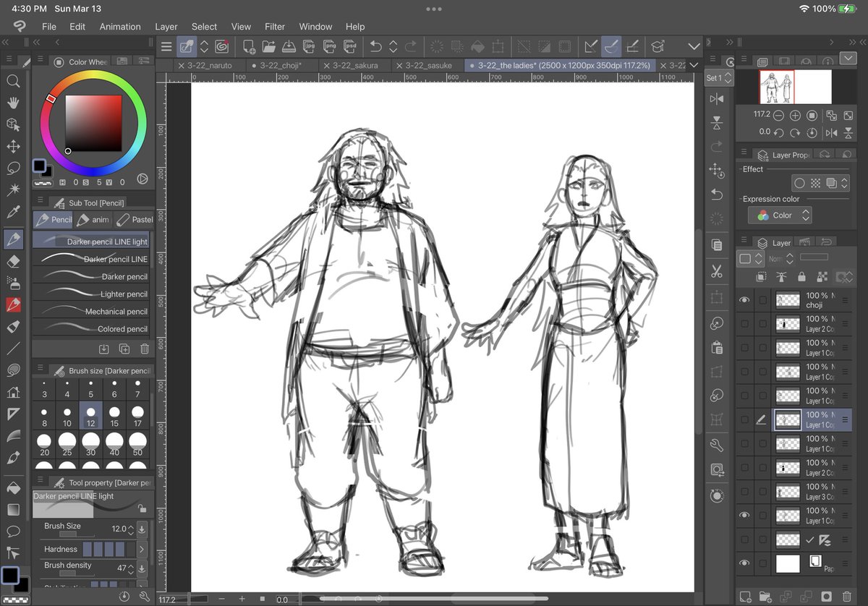Open Set 1 quick access dropdown
The height and width of the screenshot is (606, 868).
(x=720, y=77)
